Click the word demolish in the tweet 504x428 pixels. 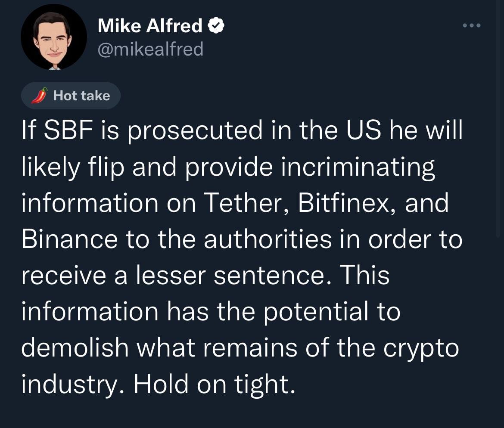point(75,347)
